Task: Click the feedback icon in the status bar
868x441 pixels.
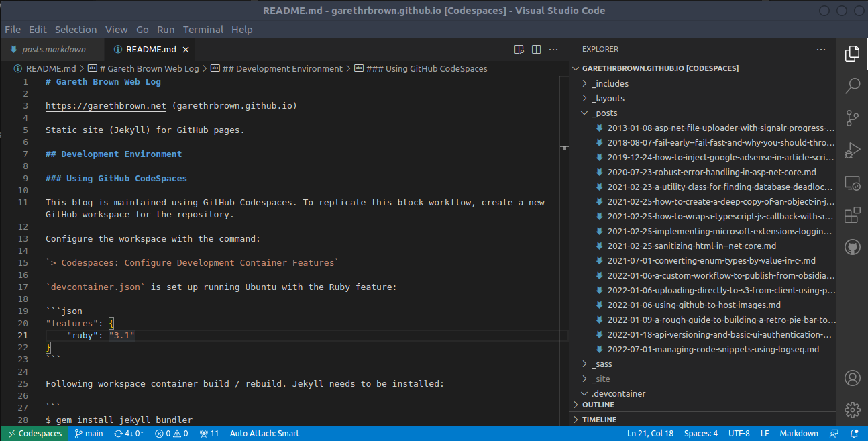Action: tap(834, 434)
